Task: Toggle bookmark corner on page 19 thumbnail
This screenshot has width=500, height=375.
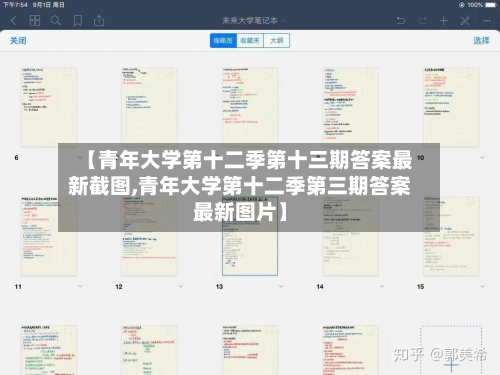Action: point(371,330)
